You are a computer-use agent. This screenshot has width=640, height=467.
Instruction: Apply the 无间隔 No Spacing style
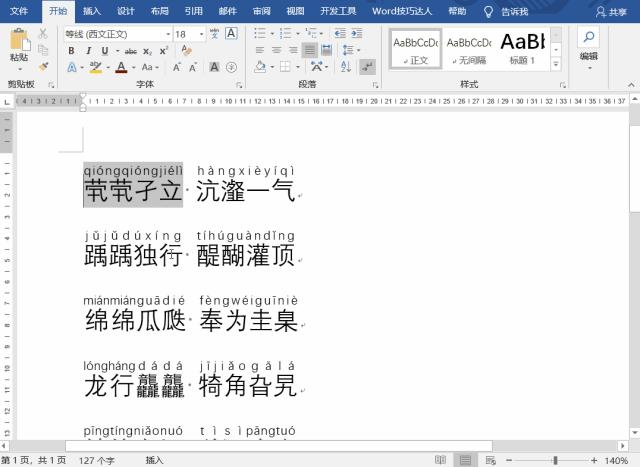(469, 49)
